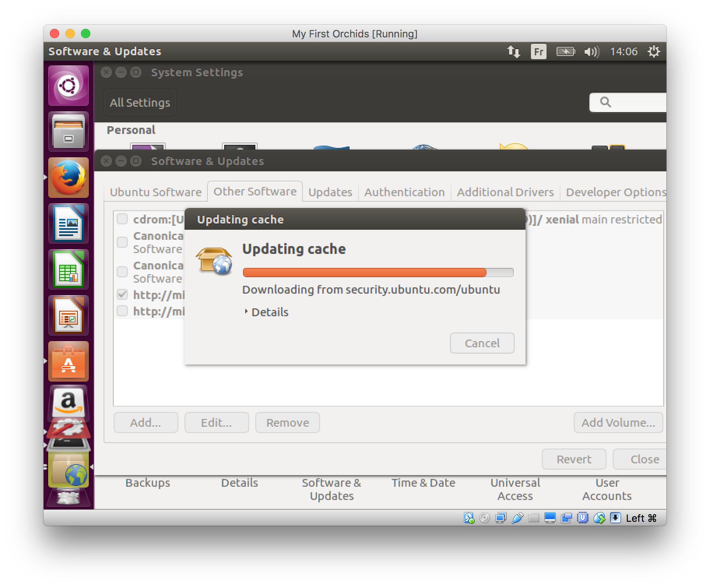Open LibreOffice Impress presentation icon

69,315
